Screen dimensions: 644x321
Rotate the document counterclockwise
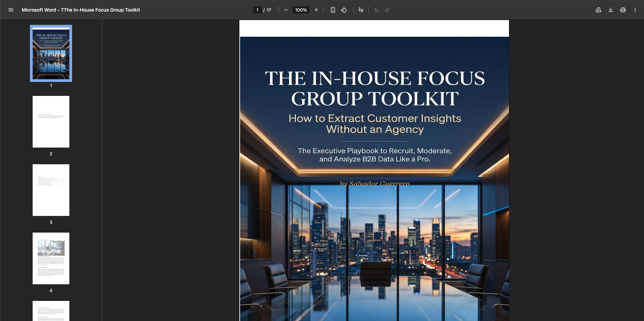[x=344, y=10]
